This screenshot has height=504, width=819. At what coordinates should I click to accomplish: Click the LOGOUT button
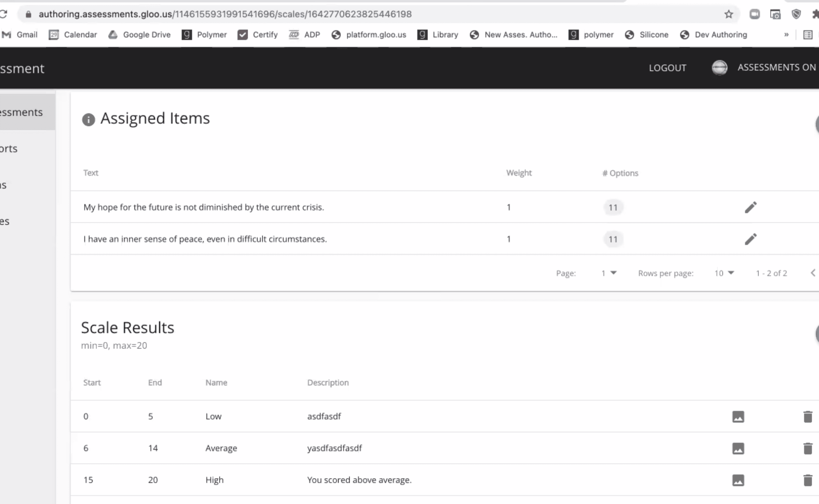click(x=667, y=68)
